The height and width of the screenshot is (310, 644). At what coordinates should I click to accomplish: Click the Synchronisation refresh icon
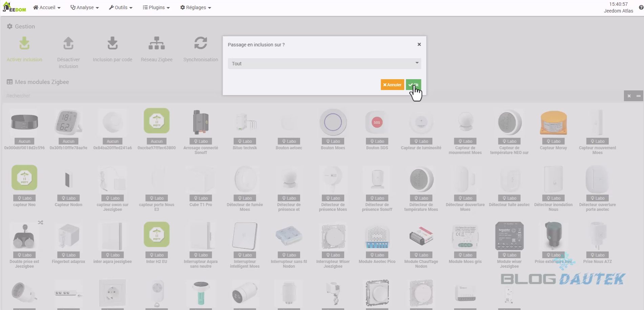201,43
